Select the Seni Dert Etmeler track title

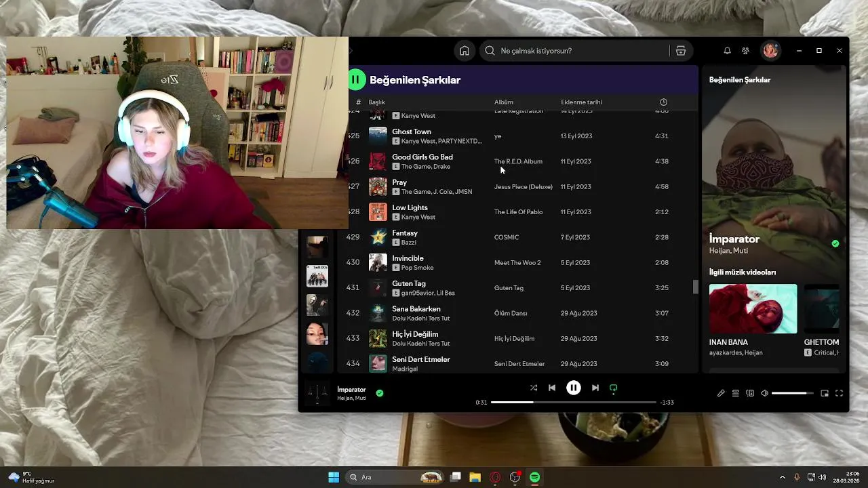point(421,359)
